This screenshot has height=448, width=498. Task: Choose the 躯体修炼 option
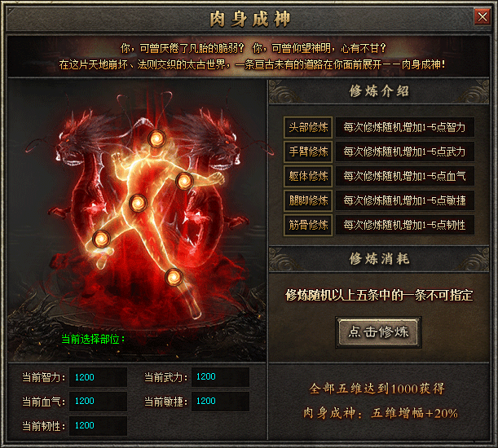(308, 176)
